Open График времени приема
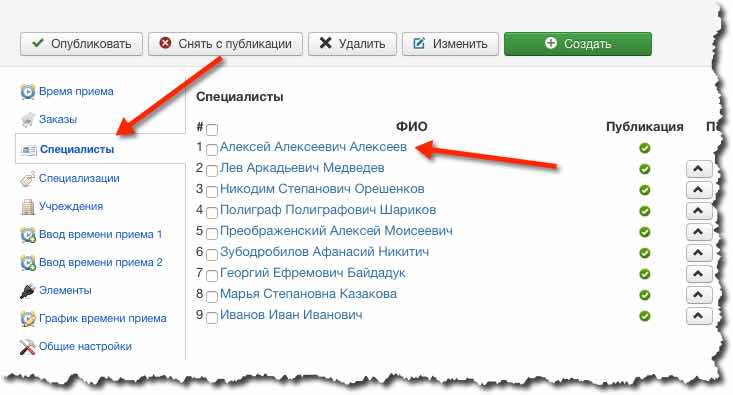The height and width of the screenshot is (395, 733). coord(103,318)
